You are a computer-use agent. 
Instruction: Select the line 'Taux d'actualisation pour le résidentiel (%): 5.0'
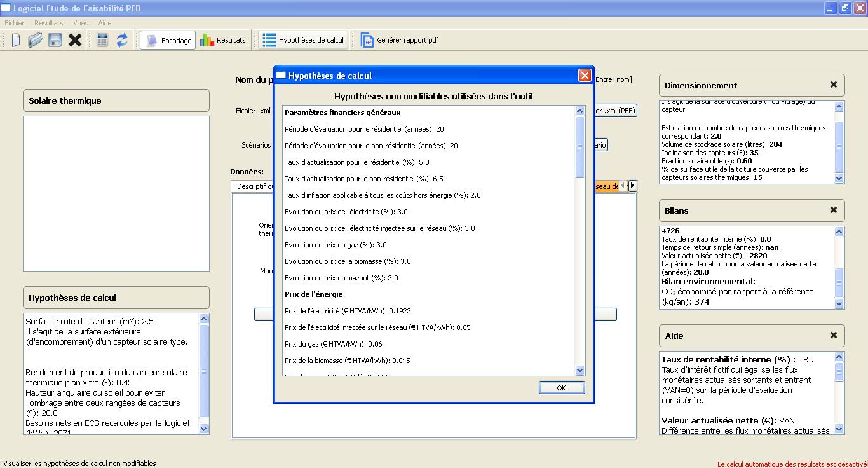point(357,162)
